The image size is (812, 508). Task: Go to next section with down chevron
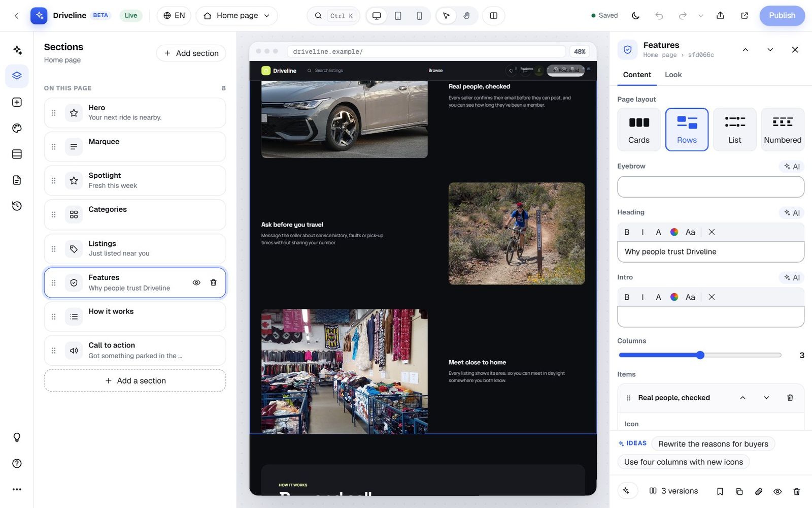click(x=770, y=50)
